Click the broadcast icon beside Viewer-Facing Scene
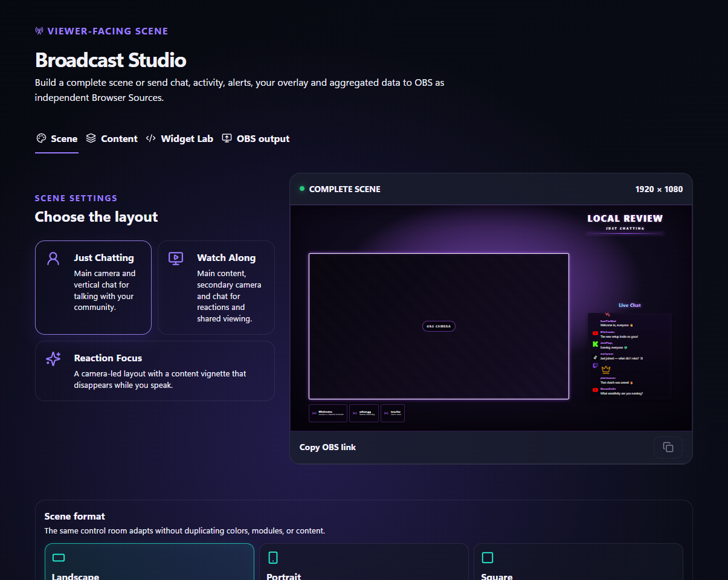Image resolution: width=728 pixels, height=580 pixels. (39, 31)
